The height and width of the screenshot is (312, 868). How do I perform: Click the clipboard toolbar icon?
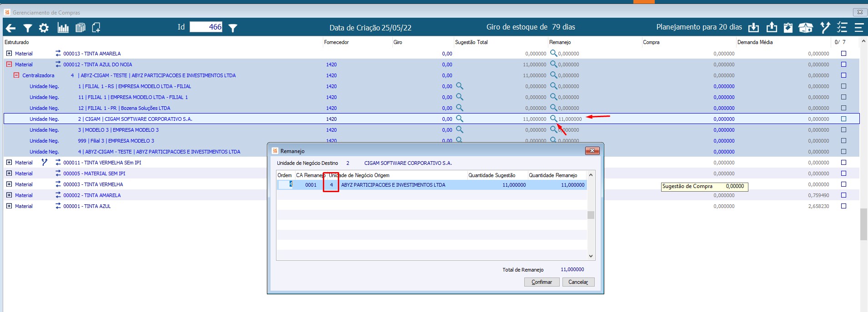click(x=788, y=28)
